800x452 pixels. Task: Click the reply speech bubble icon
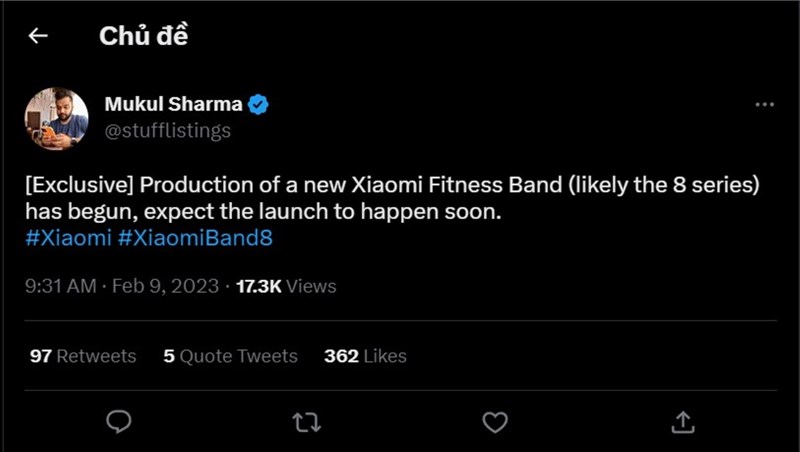[x=119, y=422]
